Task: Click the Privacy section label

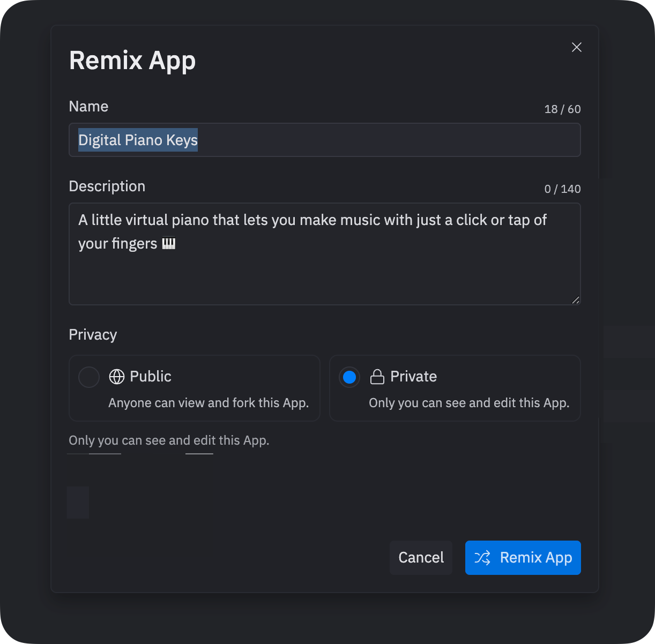Action: 93,334
